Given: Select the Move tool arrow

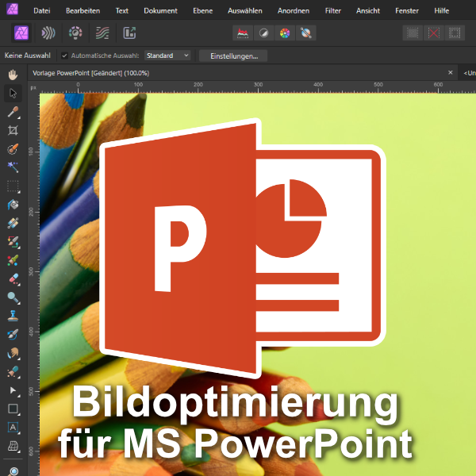Looking at the screenshot, I should tap(13, 93).
